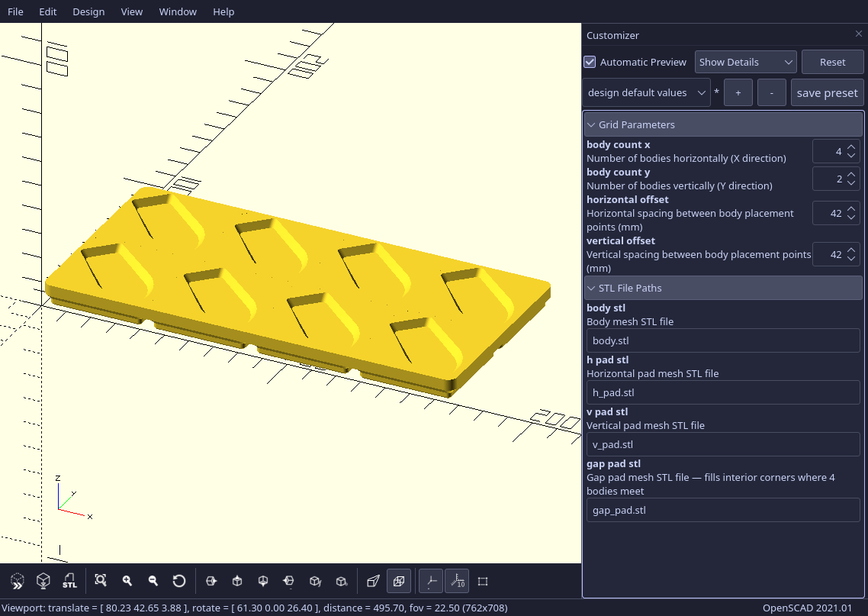868x616 pixels.
Task: Click the Preview render icon
Action: click(x=17, y=581)
